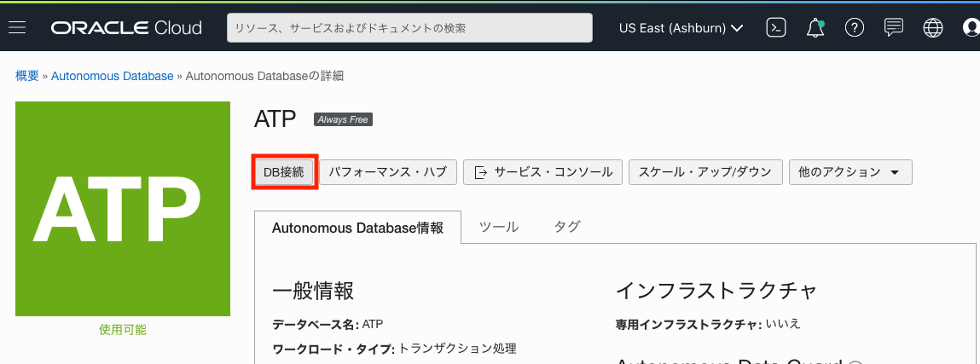Open the hamburger navigation menu
Viewport: 980px width, 364px height.
(17, 27)
